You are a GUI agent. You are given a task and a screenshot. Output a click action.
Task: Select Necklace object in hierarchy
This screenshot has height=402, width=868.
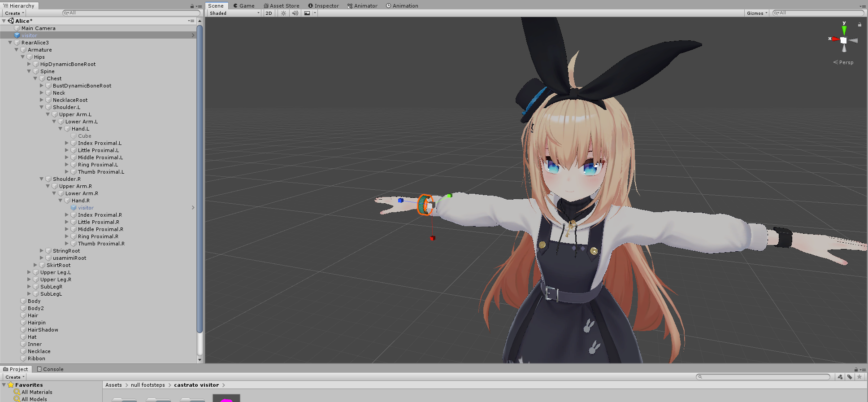[39, 351]
